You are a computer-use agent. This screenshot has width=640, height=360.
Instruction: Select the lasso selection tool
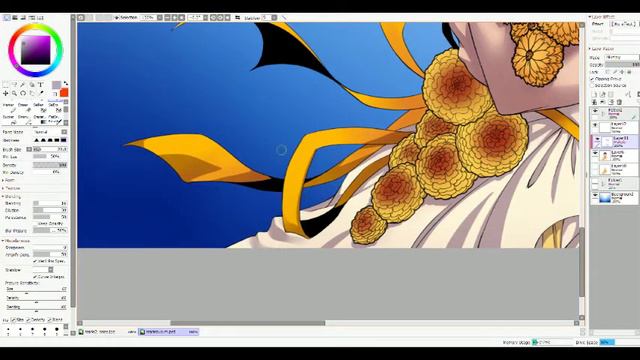click(14, 84)
